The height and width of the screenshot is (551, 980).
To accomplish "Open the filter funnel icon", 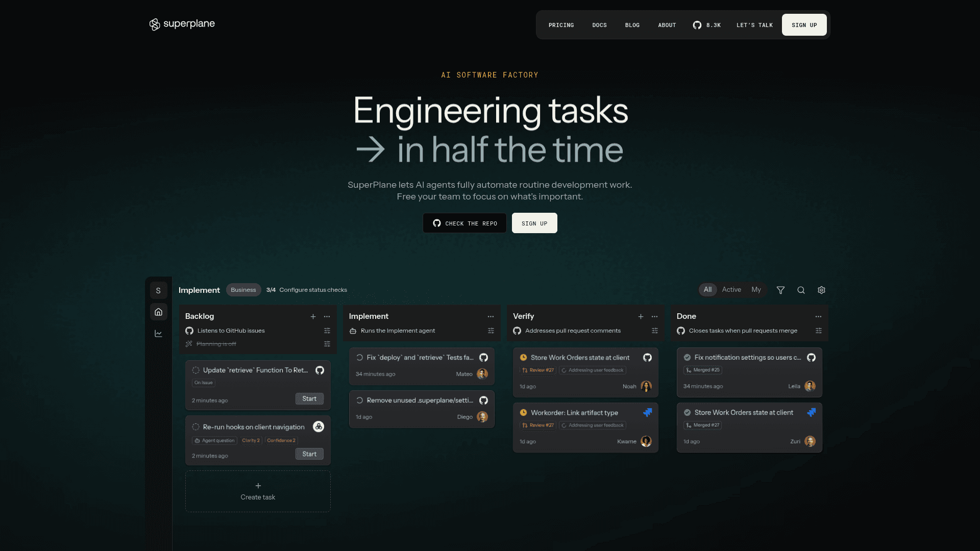I will pos(780,290).
